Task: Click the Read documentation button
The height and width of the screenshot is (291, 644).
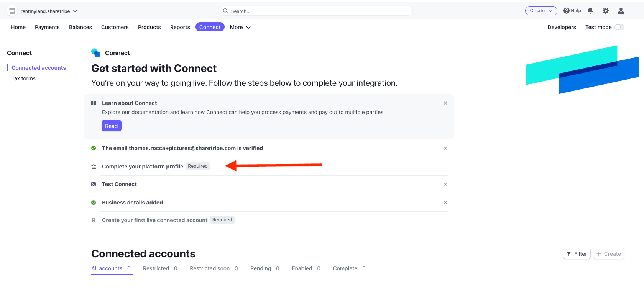Action: [111, 126]
